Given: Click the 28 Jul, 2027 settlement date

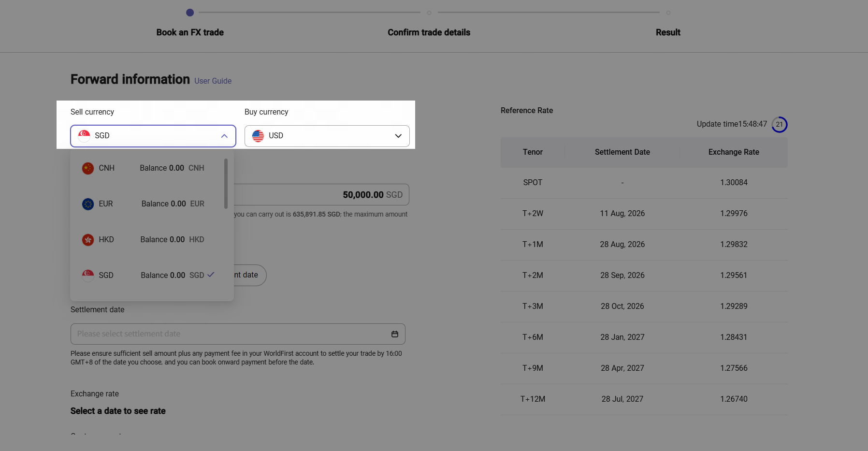Looking at the screenshot, I should coord(622,399).
